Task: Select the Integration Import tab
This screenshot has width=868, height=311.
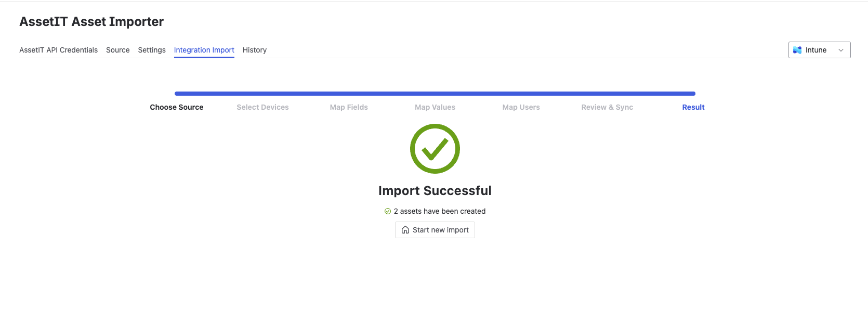Action: tap(204, 50)
